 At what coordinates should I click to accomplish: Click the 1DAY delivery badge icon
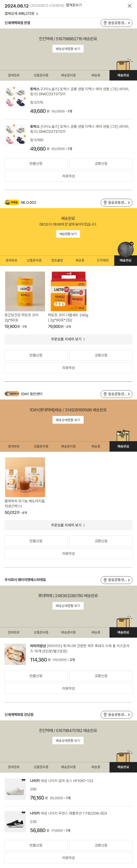pyautogui.click(x=12, y=394)
